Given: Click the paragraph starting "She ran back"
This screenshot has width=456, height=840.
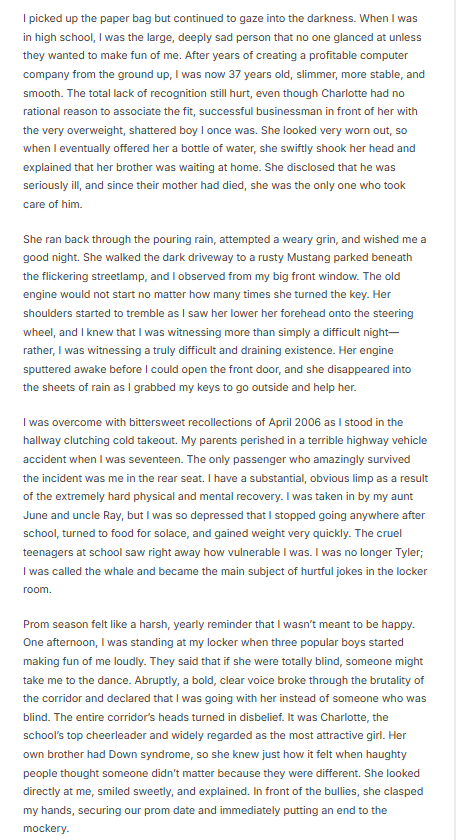Looking at the screenshot, I should [x=225, y=313].
